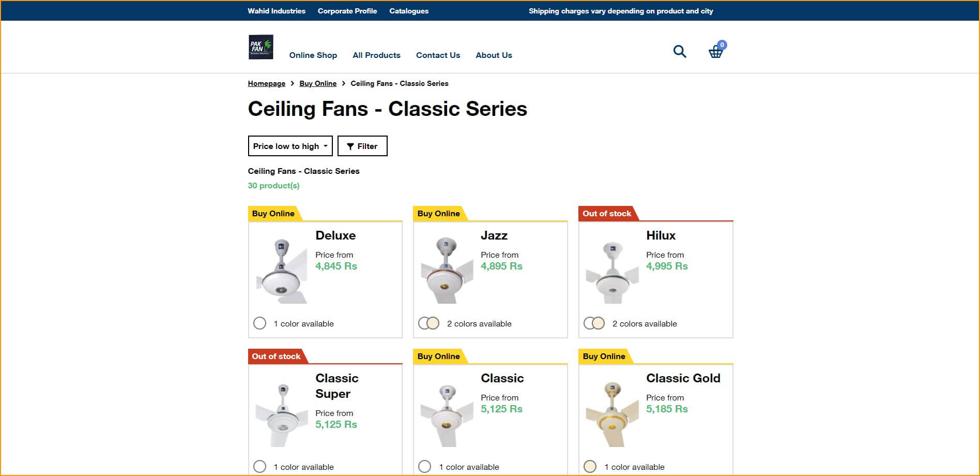Select the white color swatch for Deluxe

tap(259, 323)
